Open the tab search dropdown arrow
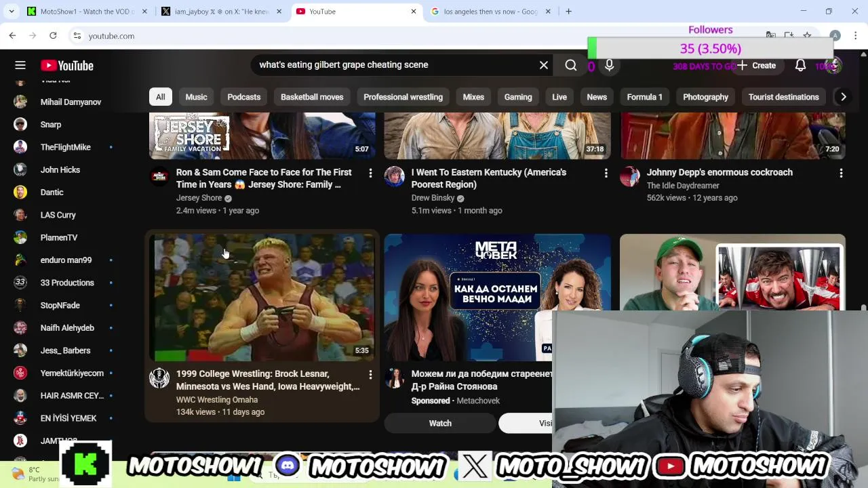868x488 pixels. click(x=11, y=12)
